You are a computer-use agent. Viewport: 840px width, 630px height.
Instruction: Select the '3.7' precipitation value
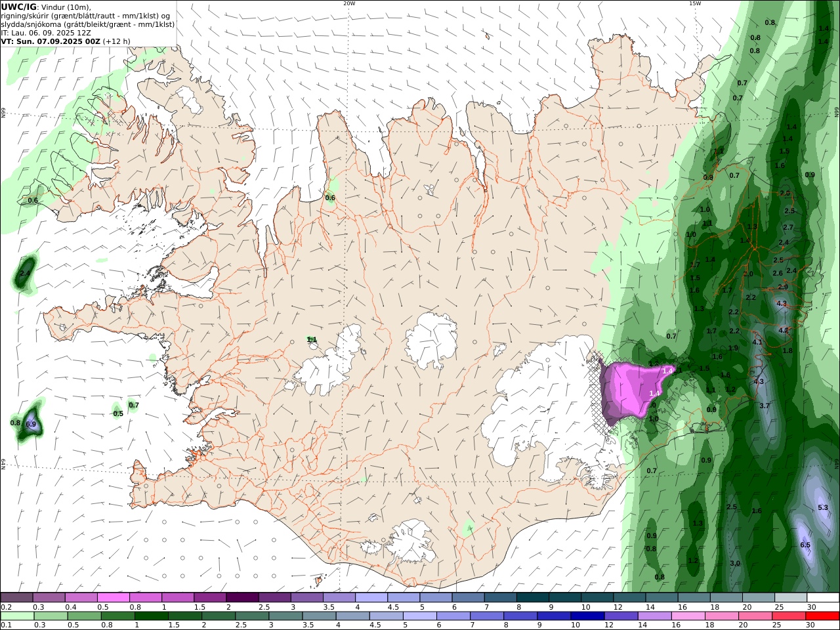click(765, 406)
